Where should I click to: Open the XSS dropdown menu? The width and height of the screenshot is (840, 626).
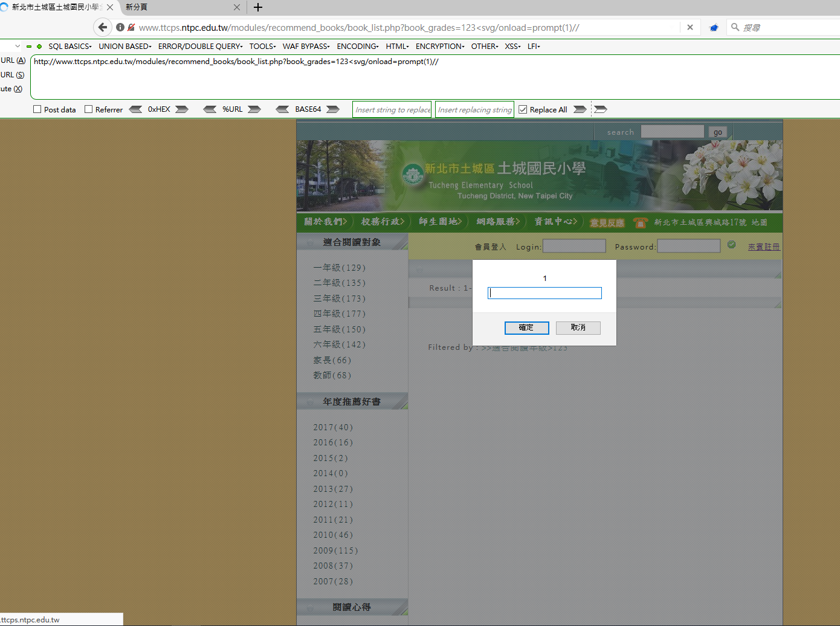pos(512,47)
